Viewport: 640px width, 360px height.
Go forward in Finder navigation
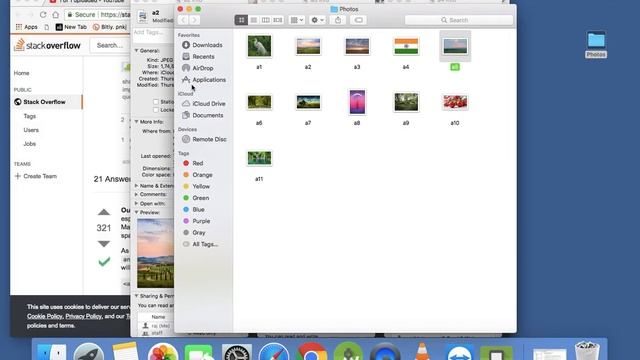pos(194,20)
